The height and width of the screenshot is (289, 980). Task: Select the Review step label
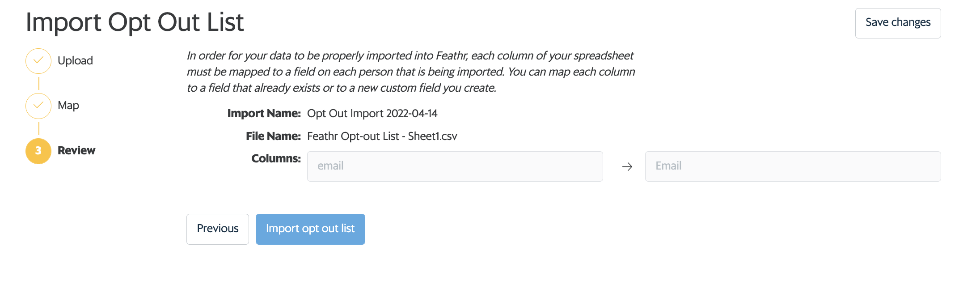pos(76,150)
